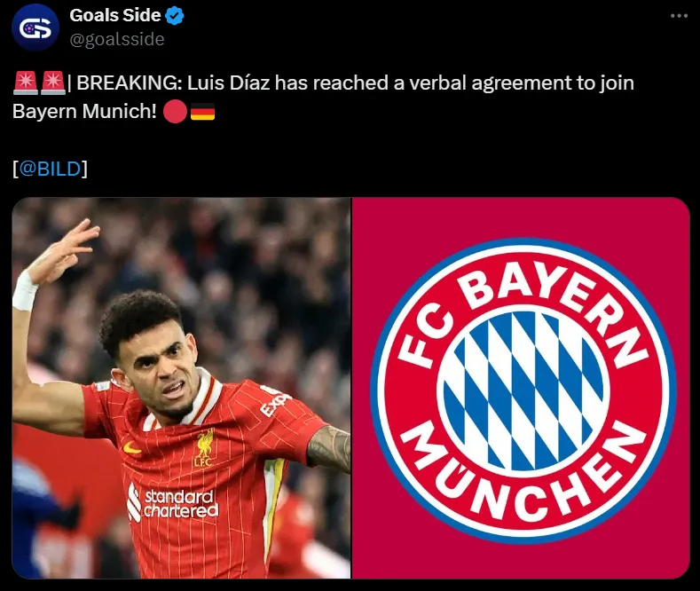Click the red circle emoji
The image size is (700, 591).
175,112
